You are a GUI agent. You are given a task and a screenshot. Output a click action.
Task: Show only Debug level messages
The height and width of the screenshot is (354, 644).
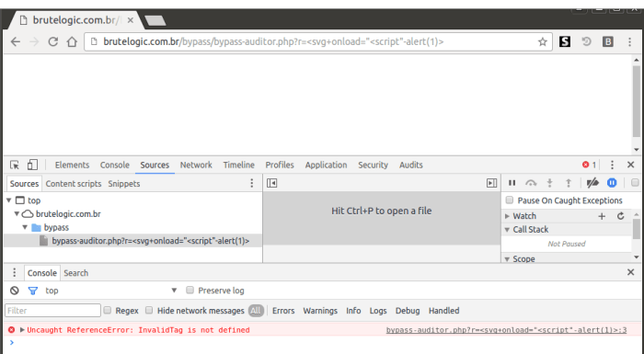[x=408, y=311]
